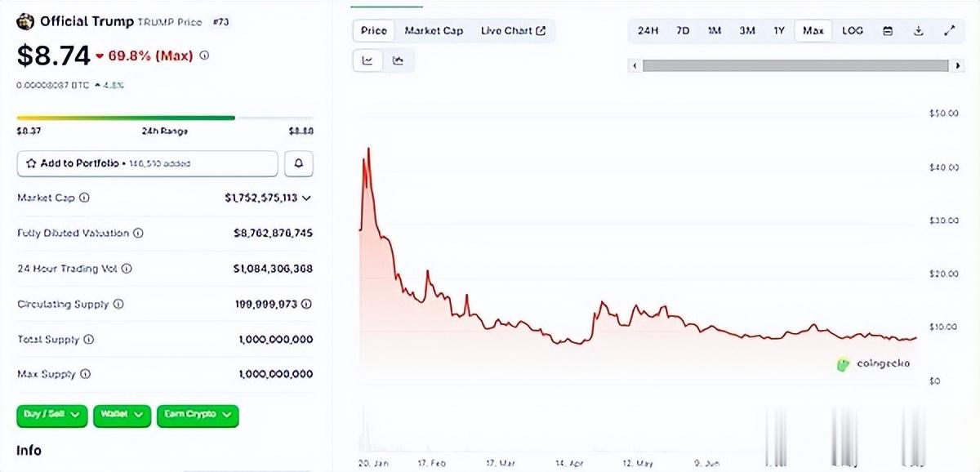
Task: Expand the Market Cap value chevron
Action: (306, 198)
